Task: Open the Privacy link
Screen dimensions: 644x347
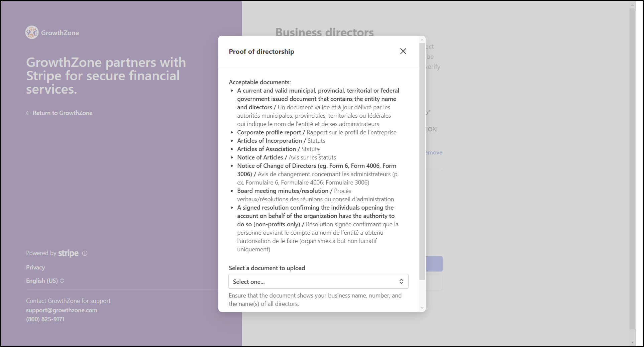Action: point(35,267)
